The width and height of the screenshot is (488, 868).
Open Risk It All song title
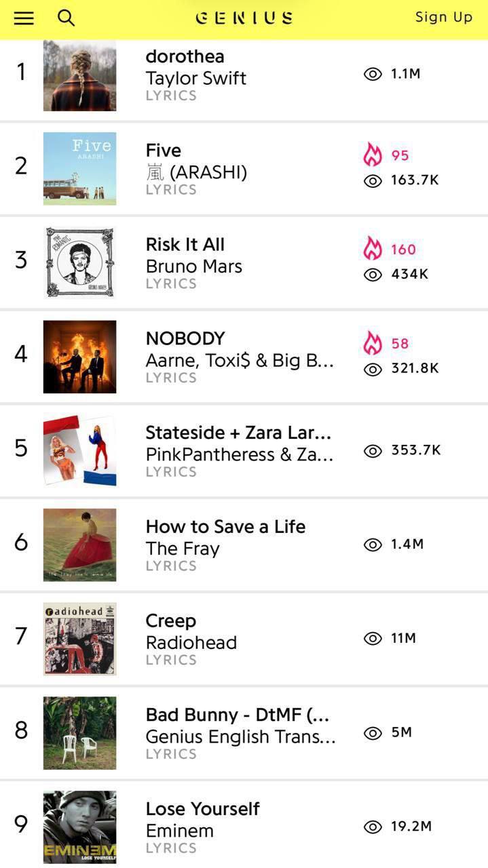(x=185, y=245)
